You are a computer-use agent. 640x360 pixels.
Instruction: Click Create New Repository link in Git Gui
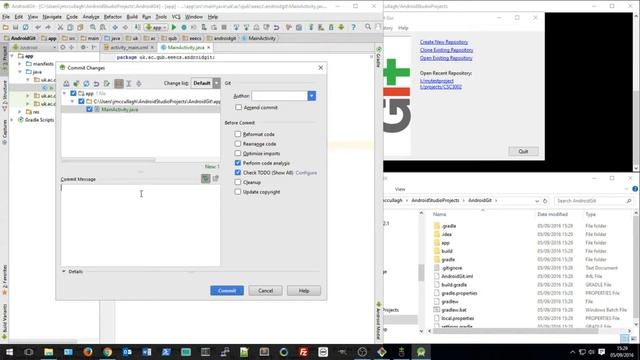tap(444, 42)
